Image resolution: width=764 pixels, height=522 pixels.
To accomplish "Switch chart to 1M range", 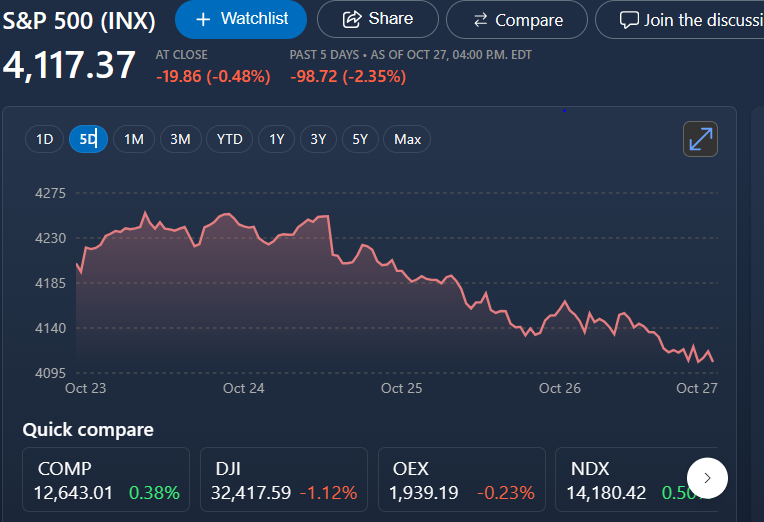I will pyautogui.click(x=134, y=139).
